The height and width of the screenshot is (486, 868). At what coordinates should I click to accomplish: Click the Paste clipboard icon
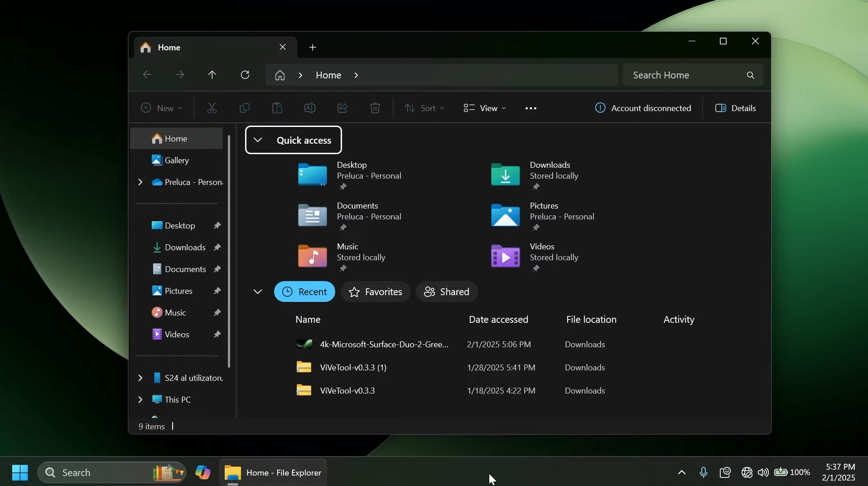tap(277, 108)
